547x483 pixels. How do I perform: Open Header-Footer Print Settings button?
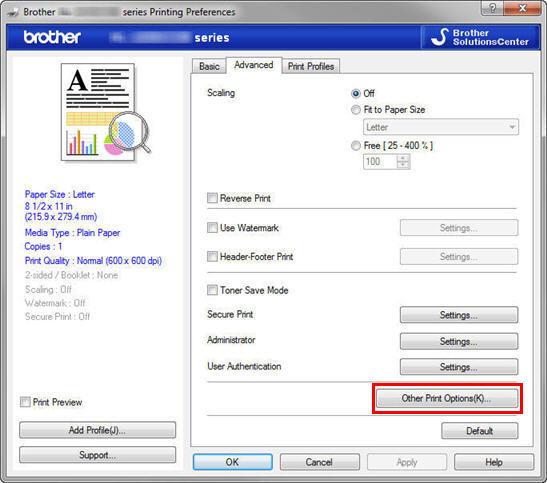click(x=459, y=257)
